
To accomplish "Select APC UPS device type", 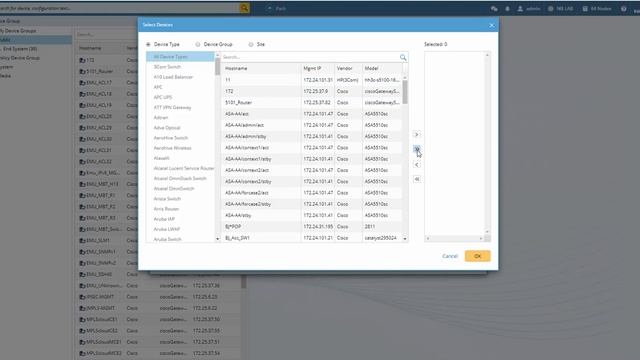I will (180, 97).
